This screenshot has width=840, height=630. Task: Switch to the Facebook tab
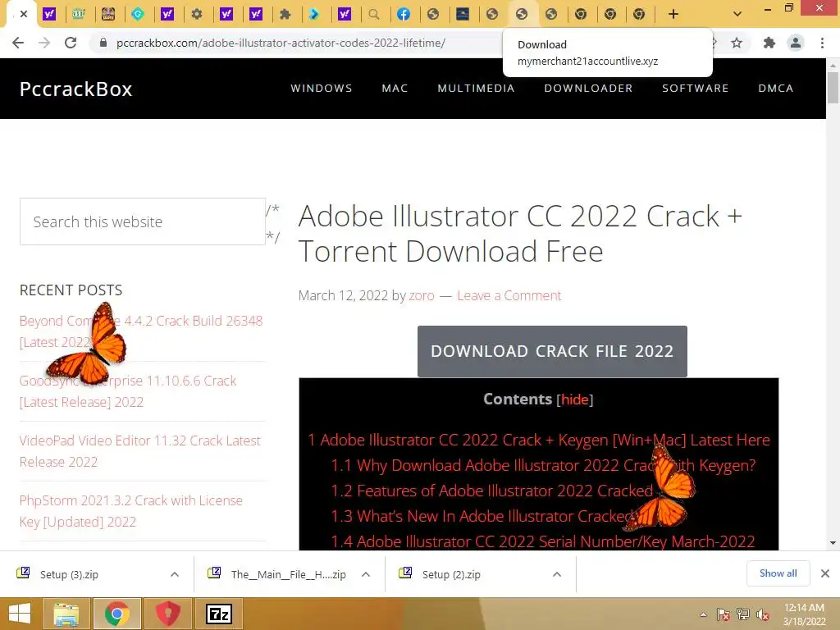pos(404,15)
